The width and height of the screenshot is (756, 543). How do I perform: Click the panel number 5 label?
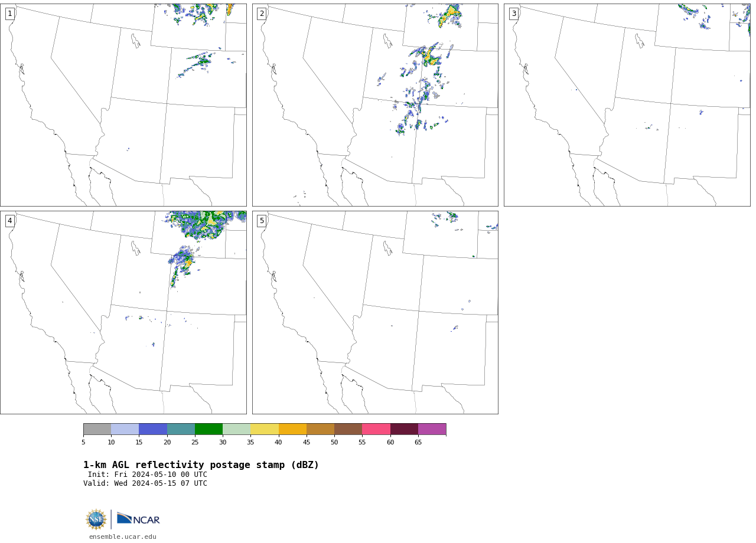(262, 221)
